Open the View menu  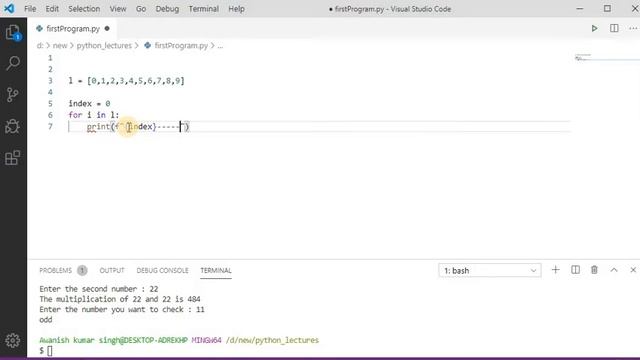118,9
